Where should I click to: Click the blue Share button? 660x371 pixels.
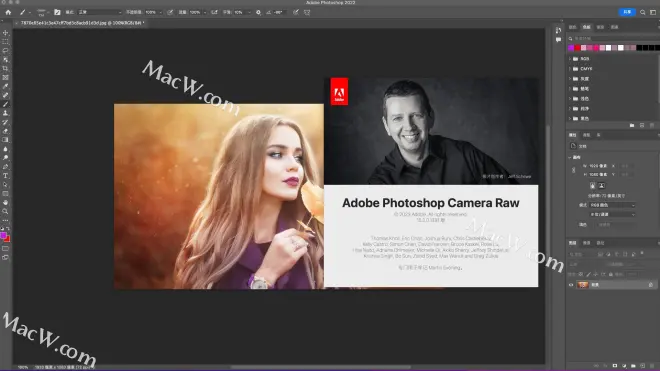(627, 12)
